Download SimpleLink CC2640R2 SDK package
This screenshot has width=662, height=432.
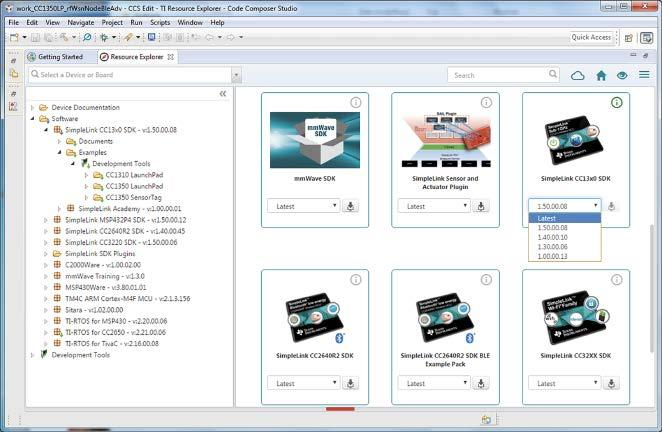pyautogui.click(x=350, y=383)
